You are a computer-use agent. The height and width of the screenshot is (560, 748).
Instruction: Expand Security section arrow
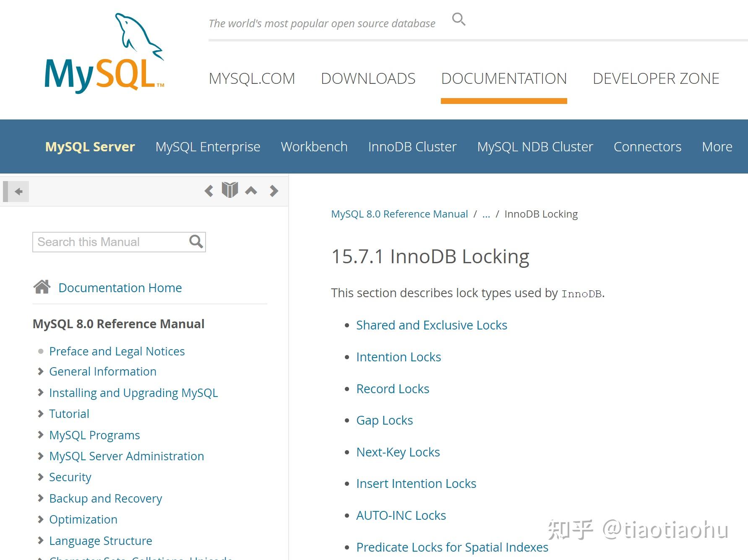coord(41,477)
